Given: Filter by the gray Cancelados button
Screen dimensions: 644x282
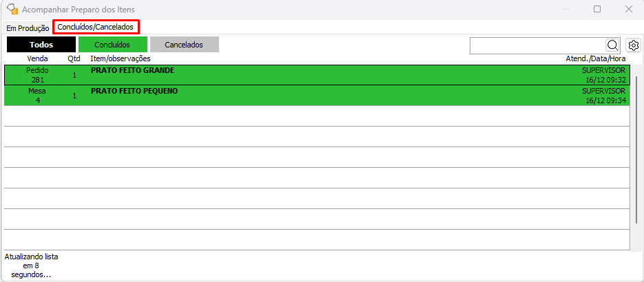Looking at the screenshot, I should [x=184, y=45].
